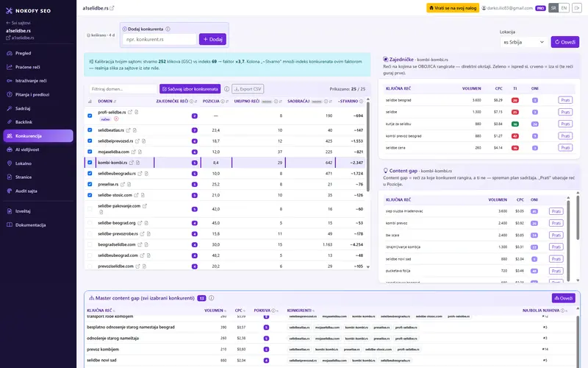
Task: Sort by ZAJEDNIČKE REČI column arrows
Action: pyautogui.click(x=196, y=102)
